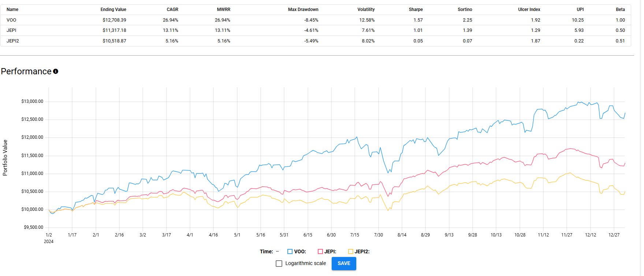The height and width of the screenshot is (276, 644).
Task: Click the JEPI legend label
Action: pos(330,251)
